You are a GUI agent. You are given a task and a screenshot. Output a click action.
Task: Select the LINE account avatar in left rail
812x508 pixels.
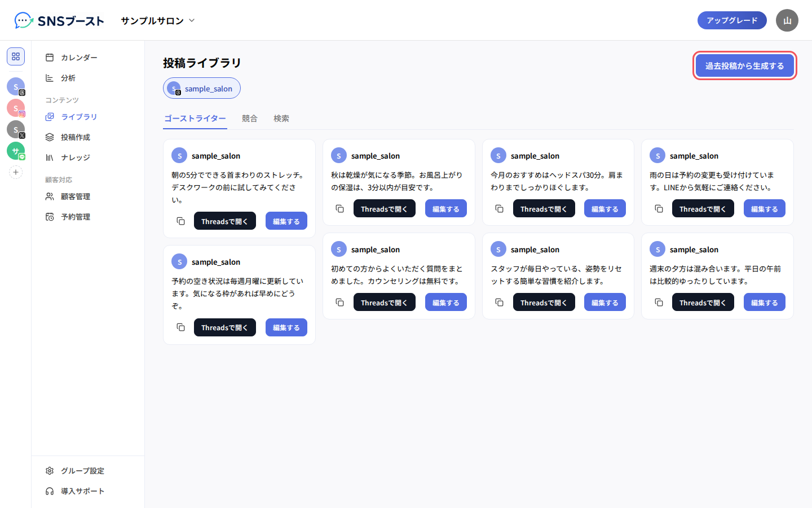(16, 151)
